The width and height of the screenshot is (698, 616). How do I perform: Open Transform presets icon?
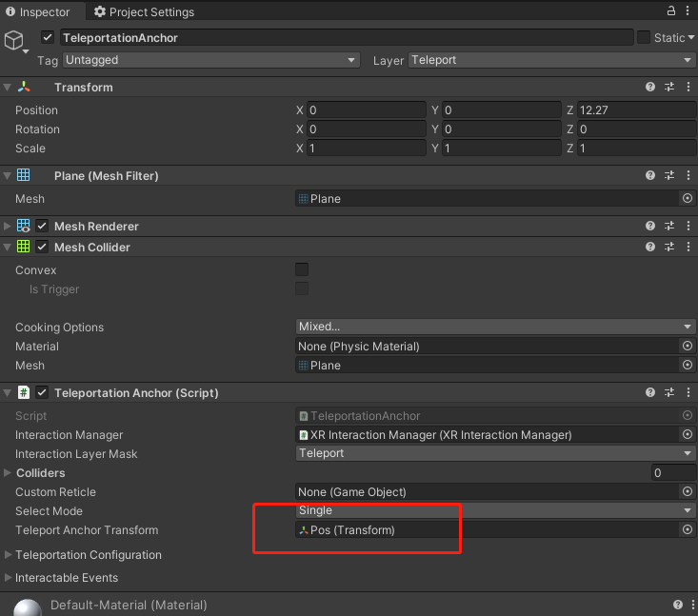pyautogui.click(x=669, y=87)
